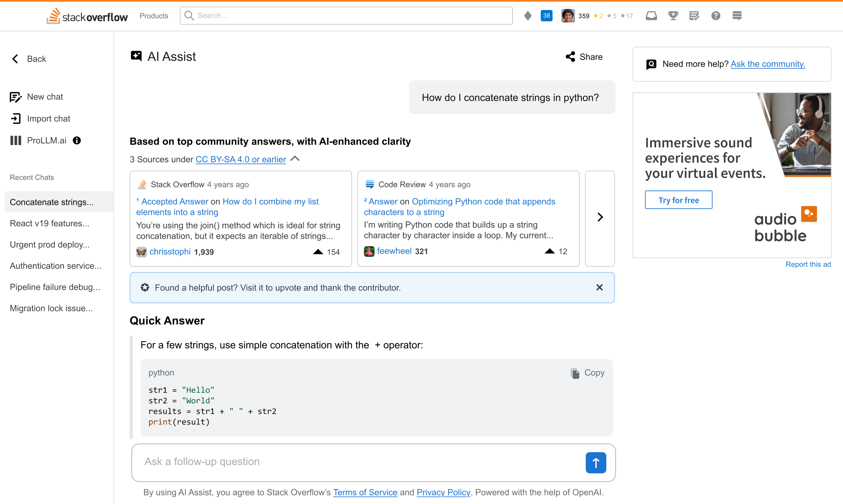The image size is (843, 504).
Task: Dismiss the helpful post banner
Action: [599, 287]
